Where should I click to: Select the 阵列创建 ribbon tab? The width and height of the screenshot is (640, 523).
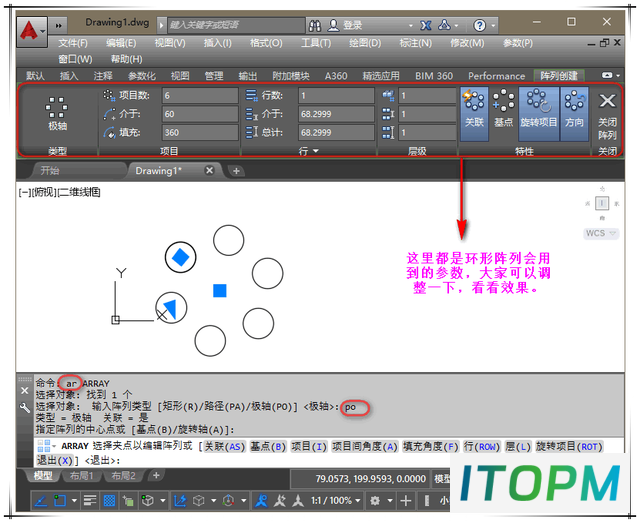(x=559, y=76)
